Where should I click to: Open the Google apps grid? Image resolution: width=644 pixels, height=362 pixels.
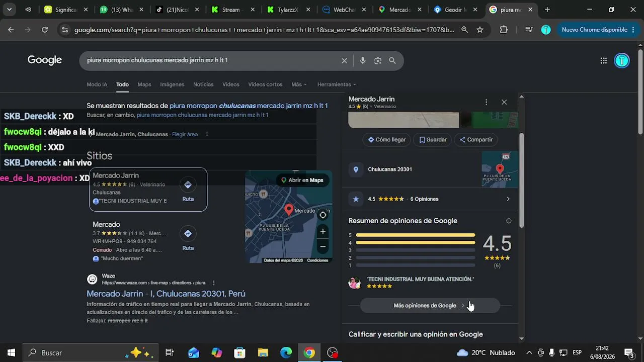(x=604, y=61)
